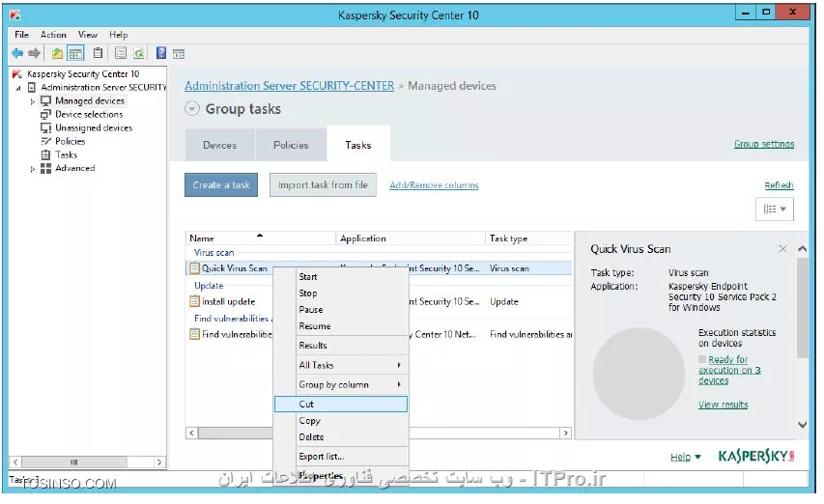Toggle the show/hide console tree icon

click(75, 53)
